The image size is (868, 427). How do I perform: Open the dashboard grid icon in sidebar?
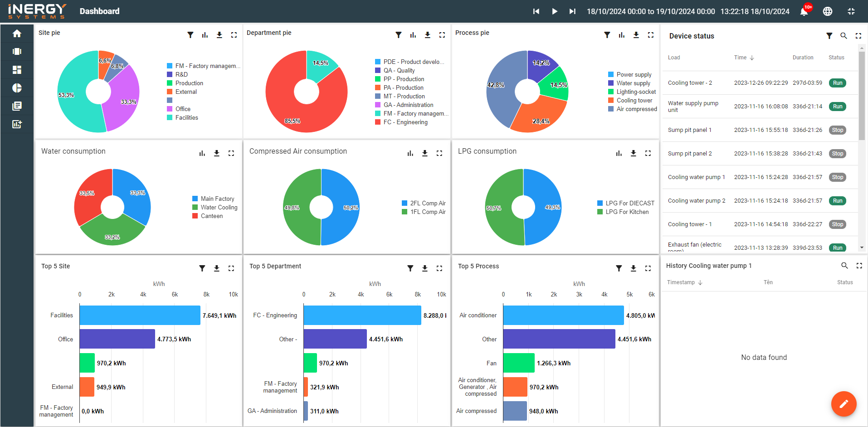[17, 70]
